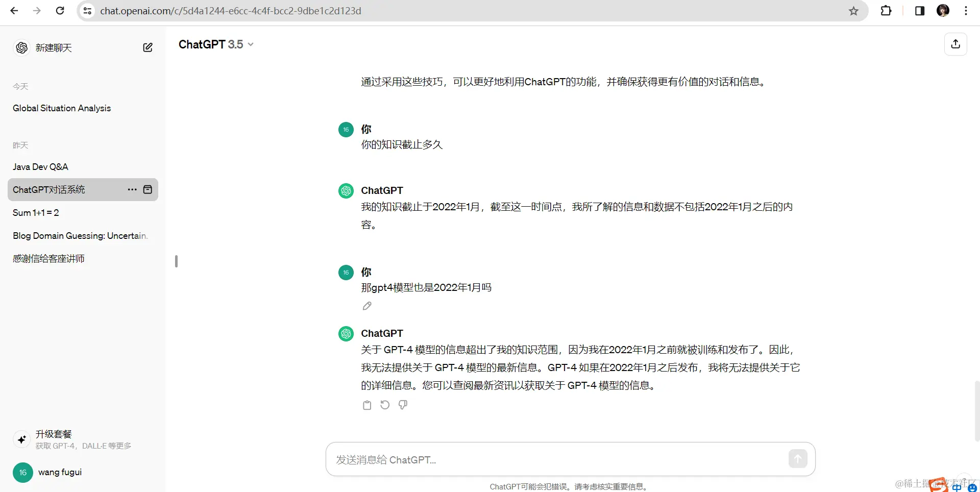Screen dimensions: 980x492
Task: Regenerate the last ChatGPT response
Action: 385,405
